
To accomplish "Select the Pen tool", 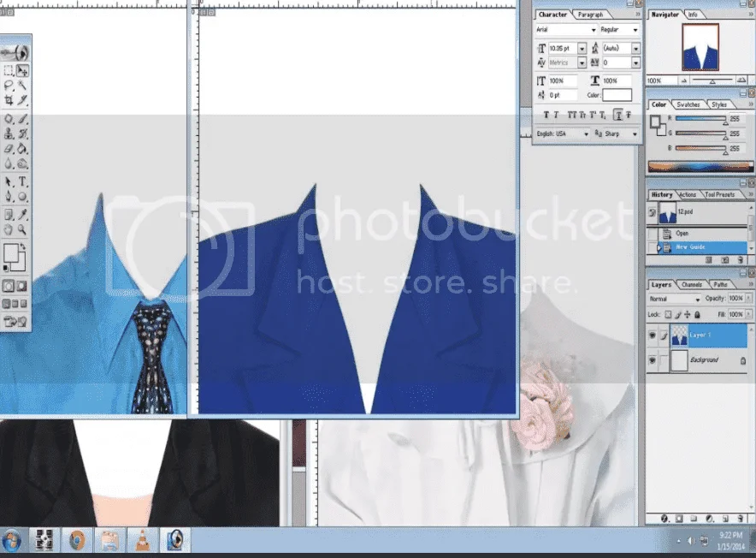I will [x=9, y=197].
